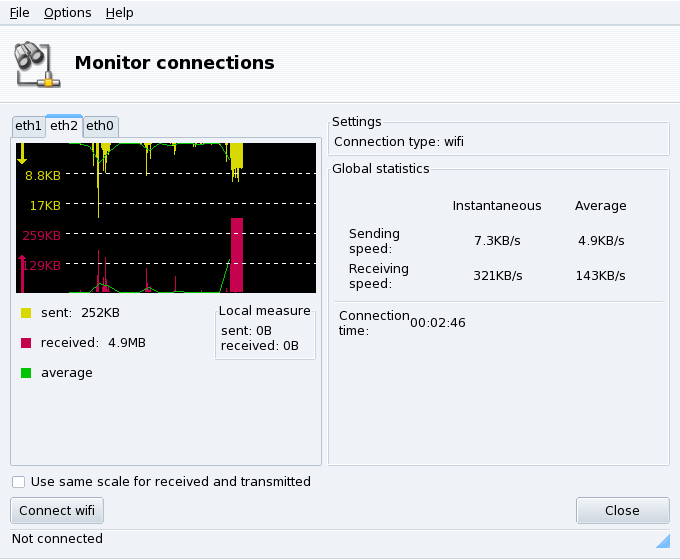Select the eth2 tab
Screen dimensions: 680x560
click(x=64, y=125)
